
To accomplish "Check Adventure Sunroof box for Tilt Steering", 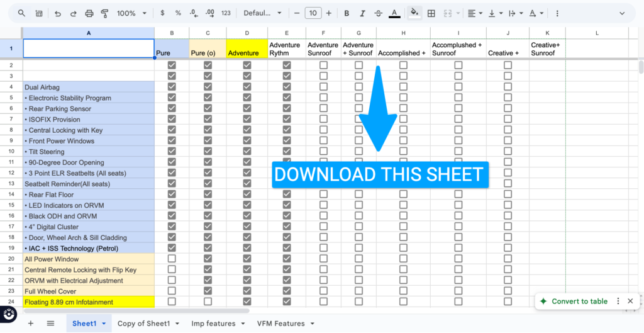I will 323,151.
